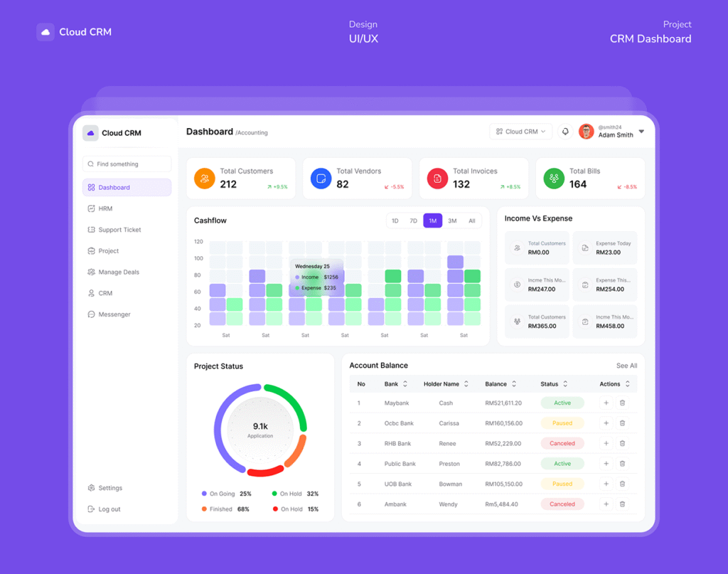The height and width of the screenshot is (574, 728).
Task: Click the Total Customers orange icon
Action: pos(204,179)
